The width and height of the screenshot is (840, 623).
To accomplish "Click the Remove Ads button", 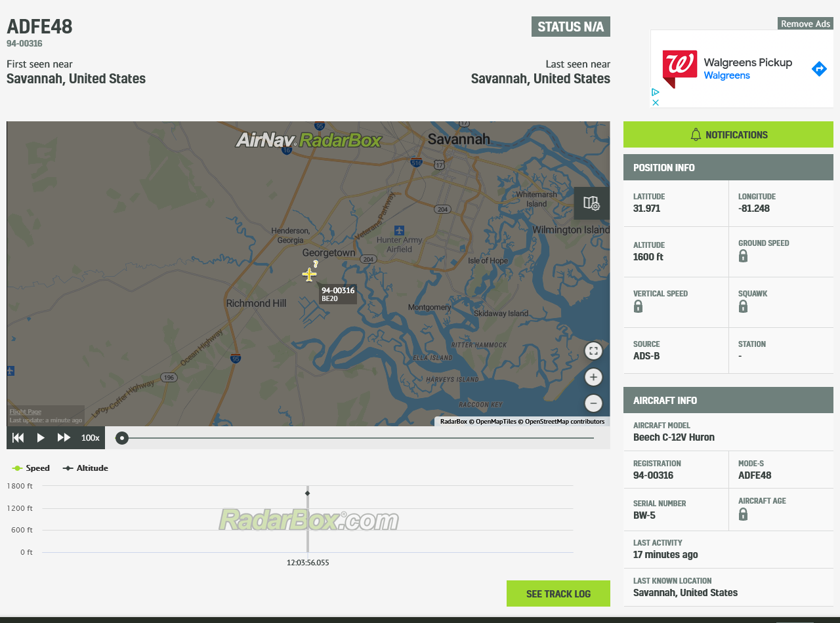I will click(x=805, y=24).
